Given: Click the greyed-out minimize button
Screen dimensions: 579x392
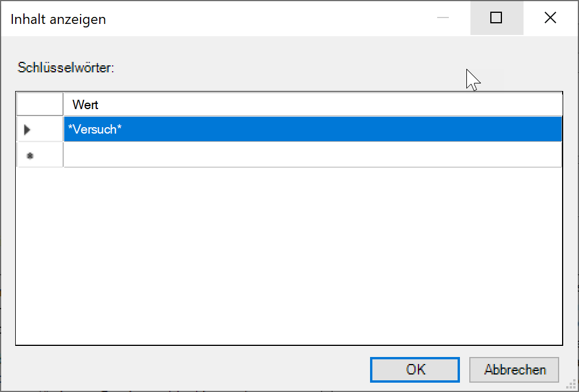Looking at the screenshot, I should [x=443, y=18].
